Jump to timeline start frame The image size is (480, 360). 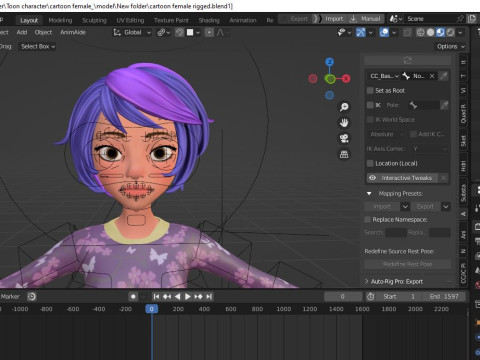[x=156, y=296]
